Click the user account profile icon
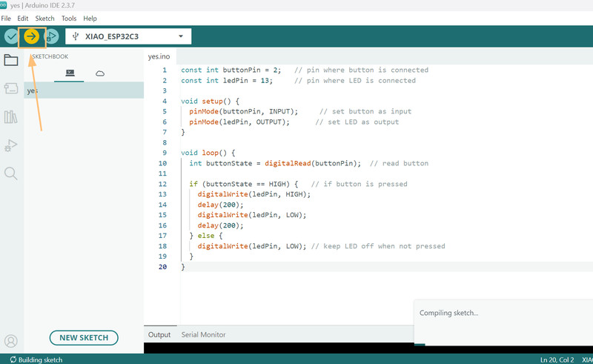This screenshot has height=364, width=593. 11,341
